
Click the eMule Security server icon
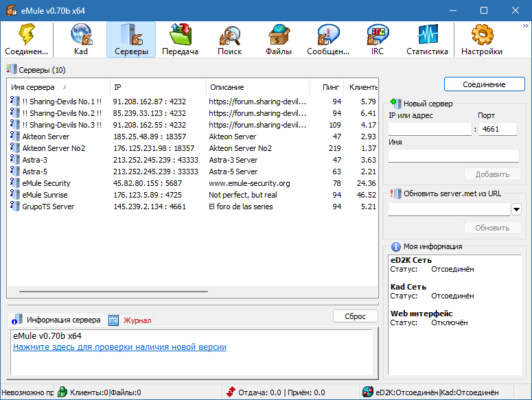coord(15,183)
